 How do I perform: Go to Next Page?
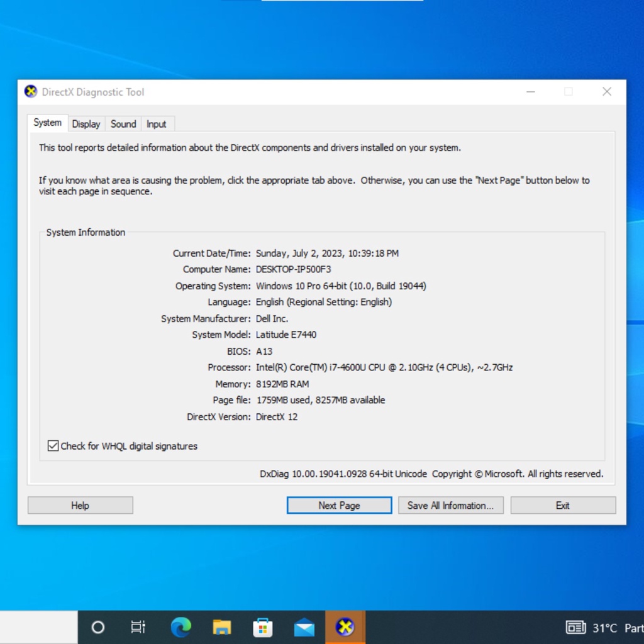pyautogui.click(x=339, y=505)
